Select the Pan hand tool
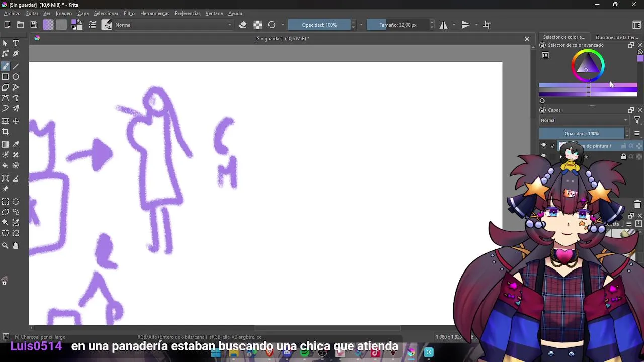This screenshot has width=644, height=362. point(16,246)
